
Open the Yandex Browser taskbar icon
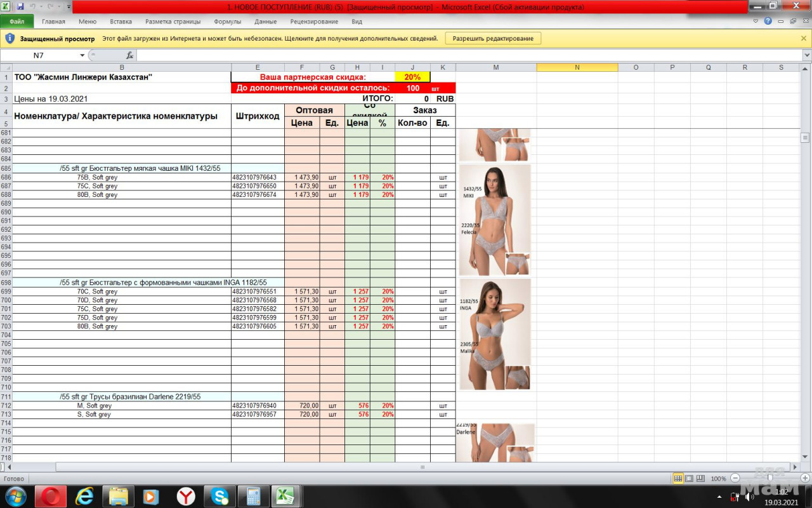tap(185, 496)
